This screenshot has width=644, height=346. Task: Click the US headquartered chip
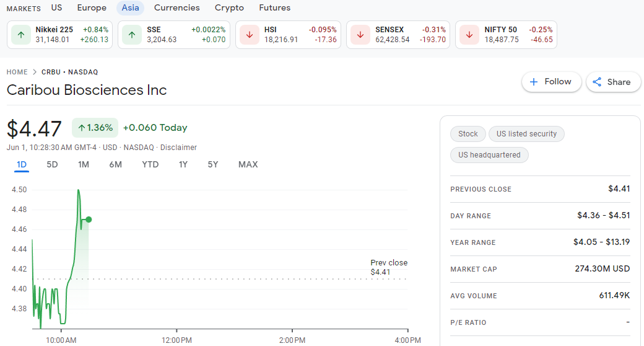489,155
